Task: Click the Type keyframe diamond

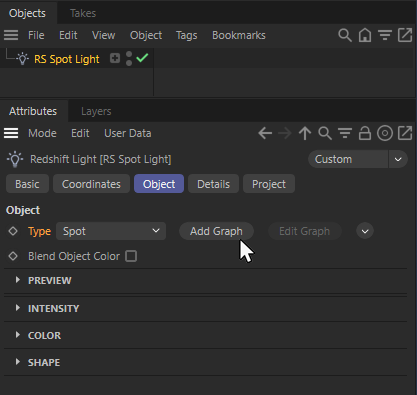Action: (13, 231)
